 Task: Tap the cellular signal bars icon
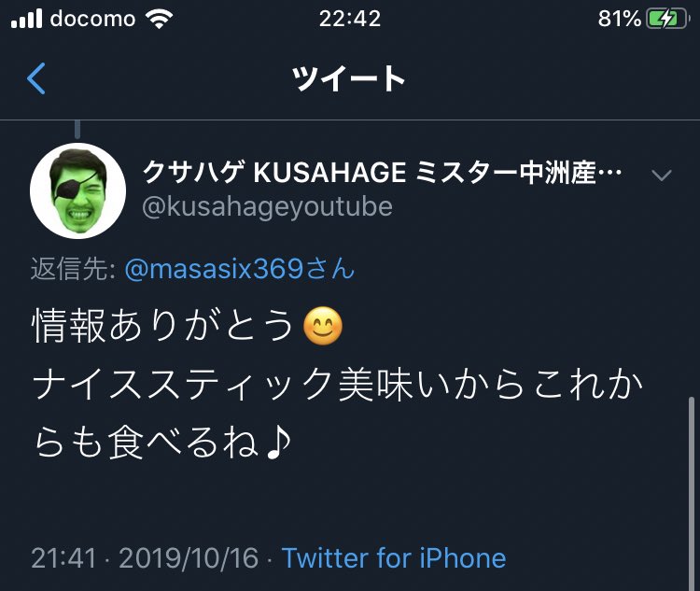(27, 19)
